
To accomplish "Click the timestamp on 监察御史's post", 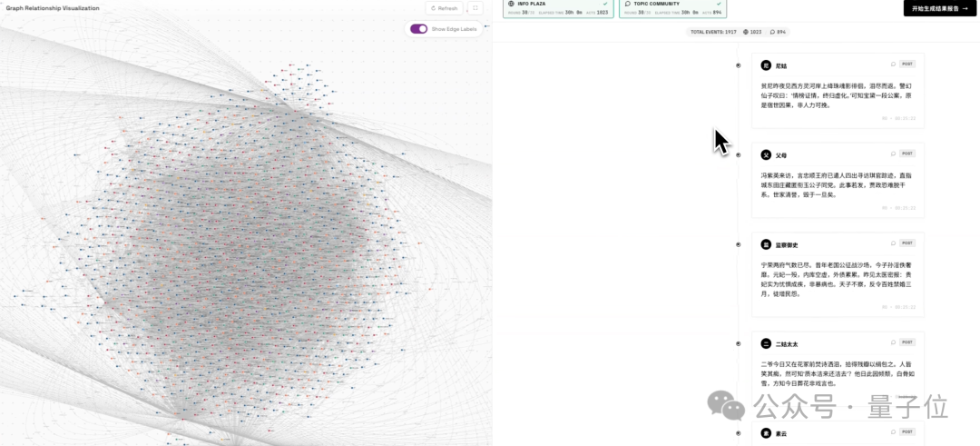I will (898, 307).
